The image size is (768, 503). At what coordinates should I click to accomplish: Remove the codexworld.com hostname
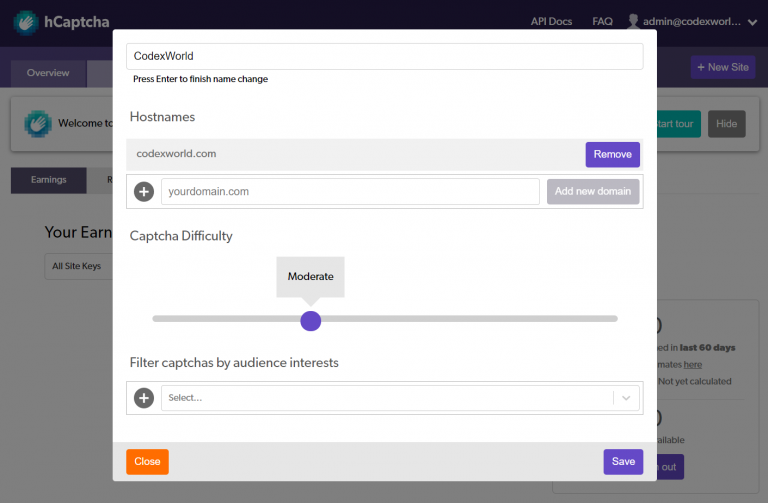coord(612,154)
